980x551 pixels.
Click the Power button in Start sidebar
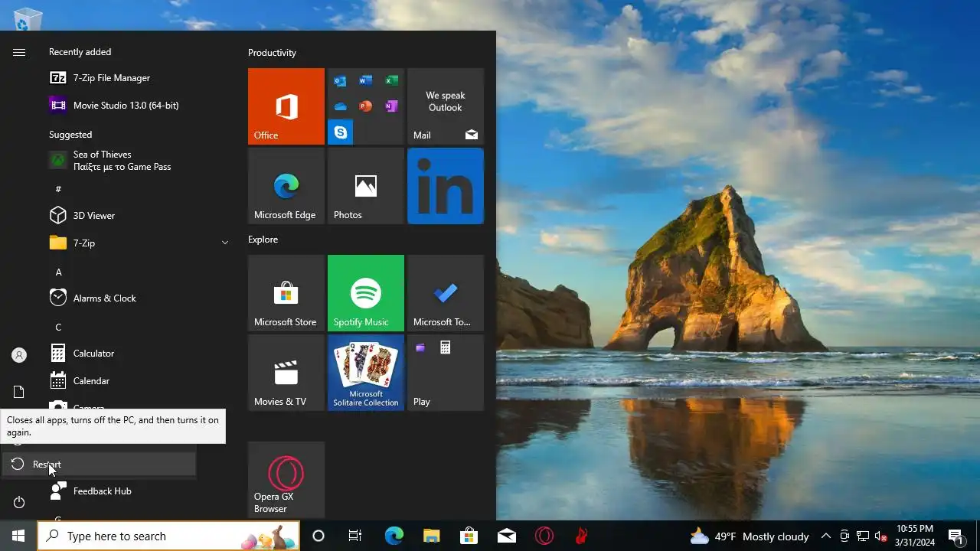[x=19, y=502]
